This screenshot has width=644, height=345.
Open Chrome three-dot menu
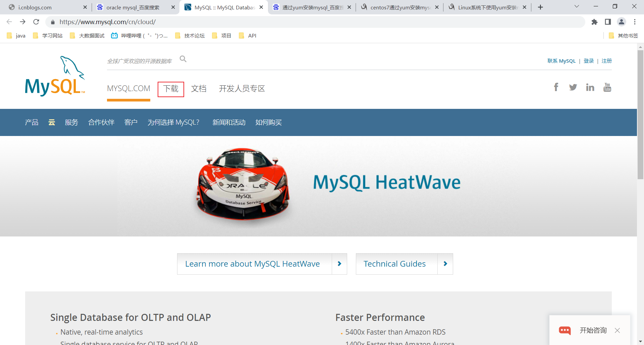tap(635, 22)
